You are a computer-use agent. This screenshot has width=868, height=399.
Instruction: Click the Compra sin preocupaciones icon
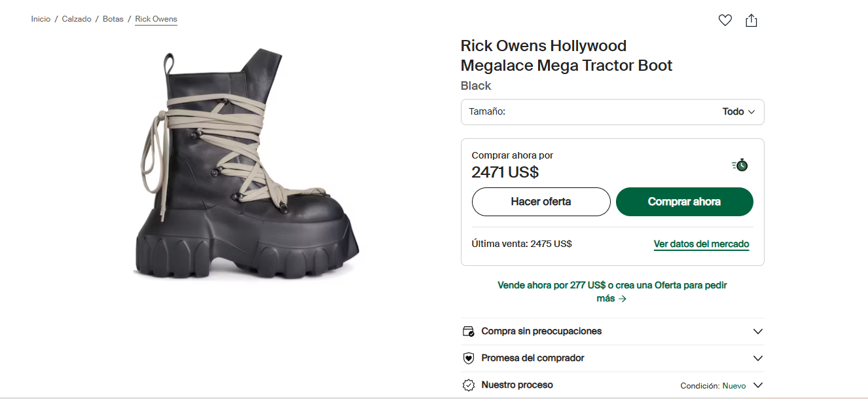(468, 332)
